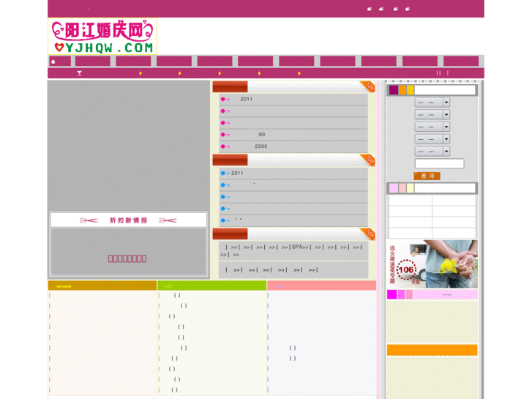532x399 pixels.
Task: Focus the text box above the 查询 button
Action: click(x=439, y=163)
